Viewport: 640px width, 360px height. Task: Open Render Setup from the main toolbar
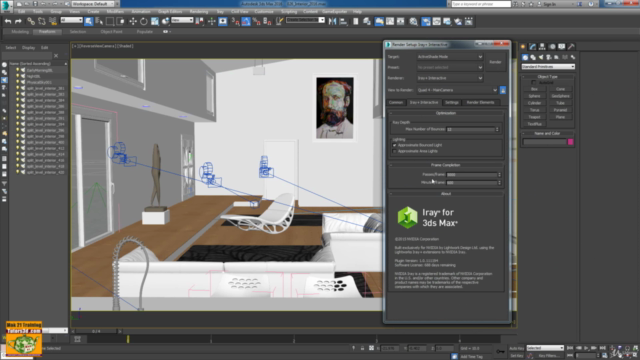(426, 21)
